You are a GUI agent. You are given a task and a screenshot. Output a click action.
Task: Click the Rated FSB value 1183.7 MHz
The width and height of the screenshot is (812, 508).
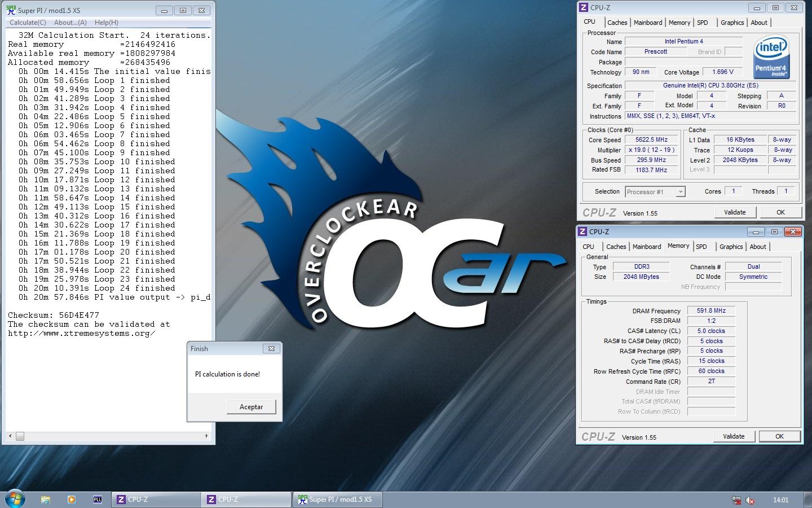[x=651, y=170]
